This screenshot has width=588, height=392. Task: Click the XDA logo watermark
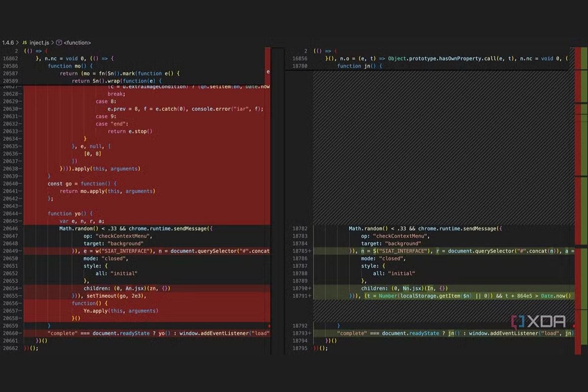(x=538, y=322)
